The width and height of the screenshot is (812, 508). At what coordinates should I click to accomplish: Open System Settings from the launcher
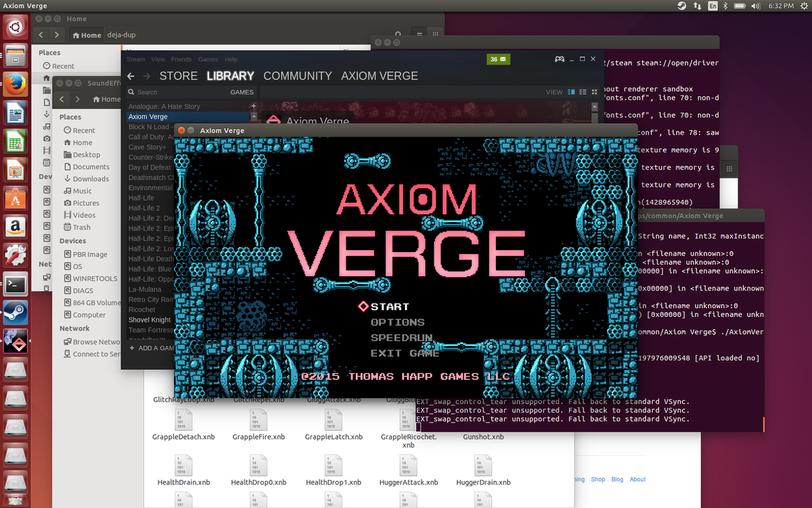(x=16, y=255)
